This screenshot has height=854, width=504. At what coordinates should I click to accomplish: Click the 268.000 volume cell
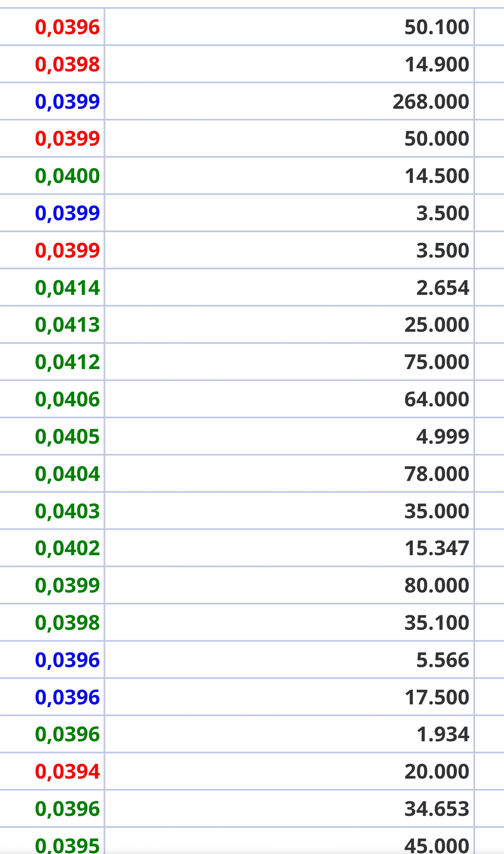point(431,102)
